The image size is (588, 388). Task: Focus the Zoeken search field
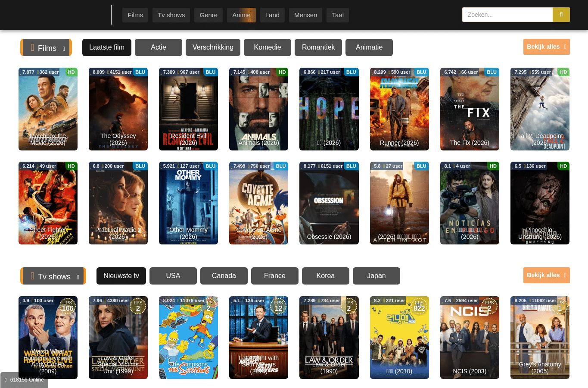(x=507, y=15)
